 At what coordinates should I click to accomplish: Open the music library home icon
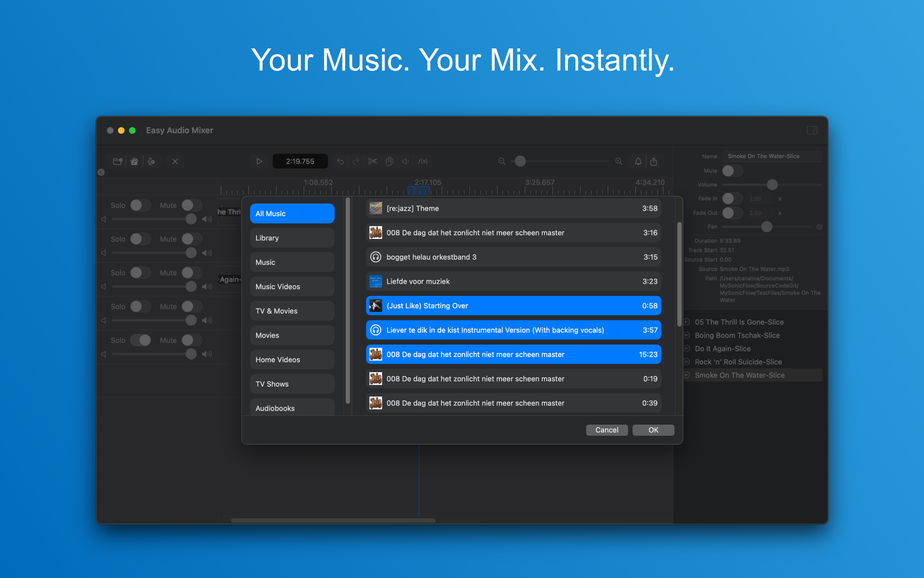134,161
